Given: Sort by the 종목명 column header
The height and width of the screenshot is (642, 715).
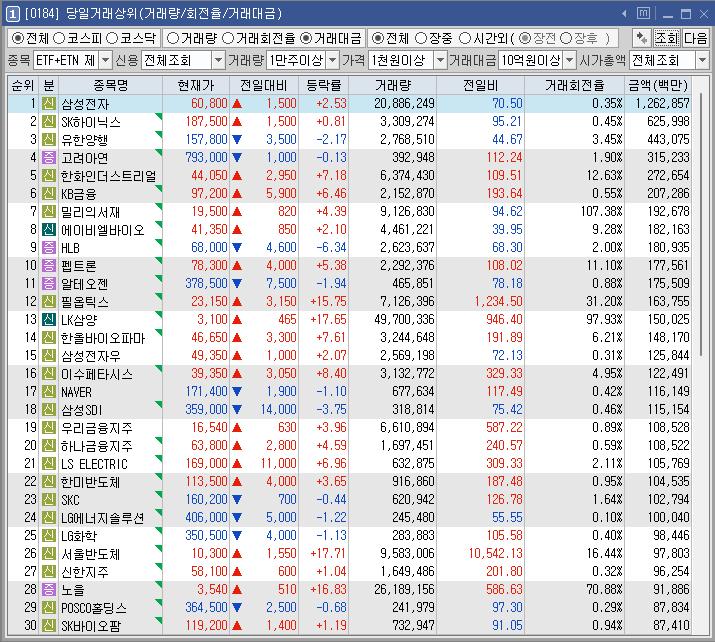Looking at the screenshot, I should click(x=110, y=85).
